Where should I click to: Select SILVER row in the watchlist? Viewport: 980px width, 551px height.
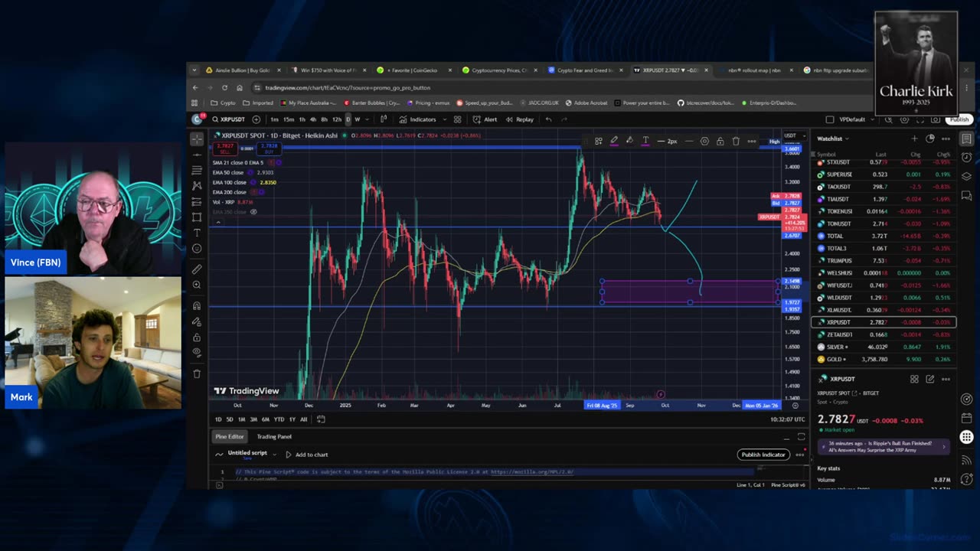(x=884, y=347)
